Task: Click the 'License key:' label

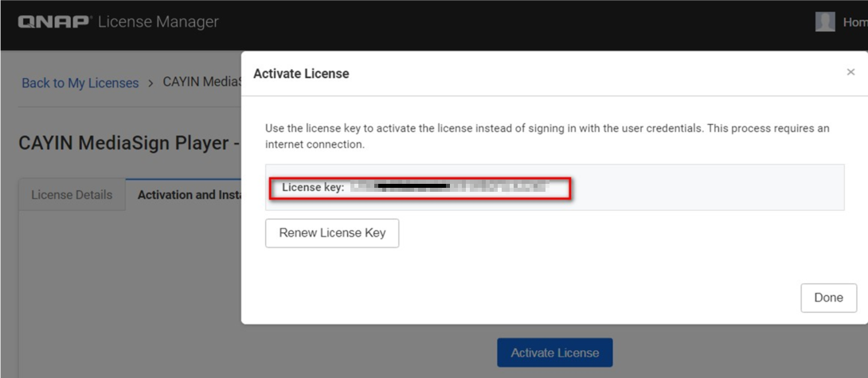Action: [313, 188]
